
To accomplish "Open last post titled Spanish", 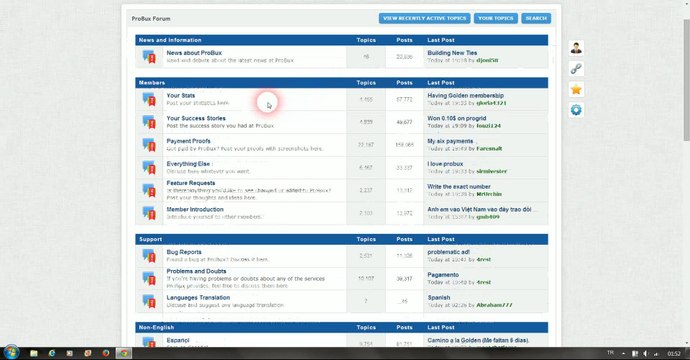I will coord(439,298).
